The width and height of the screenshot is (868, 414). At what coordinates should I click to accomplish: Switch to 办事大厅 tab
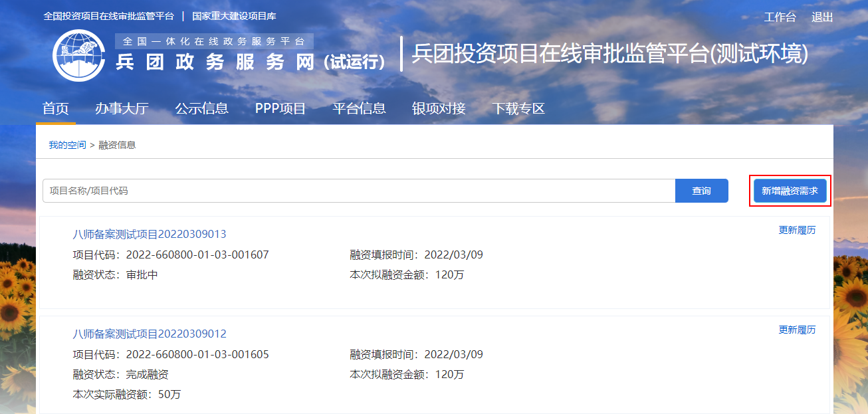pyautogui.click(x=122, y=109)
